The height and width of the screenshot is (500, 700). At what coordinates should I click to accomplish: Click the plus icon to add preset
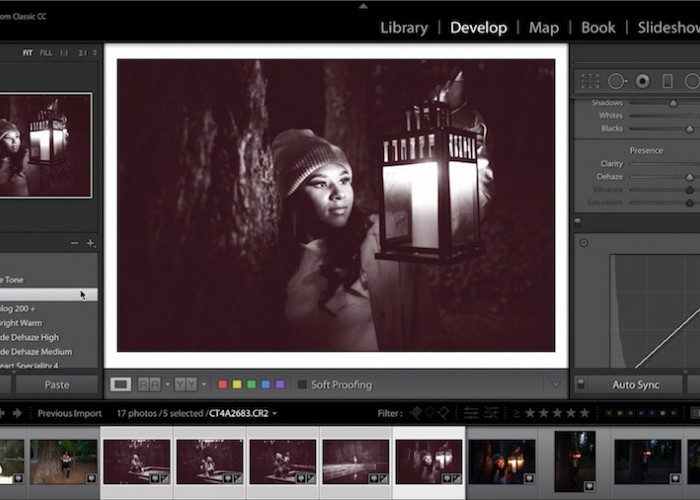pyautogui.click(x=90, y=243)
